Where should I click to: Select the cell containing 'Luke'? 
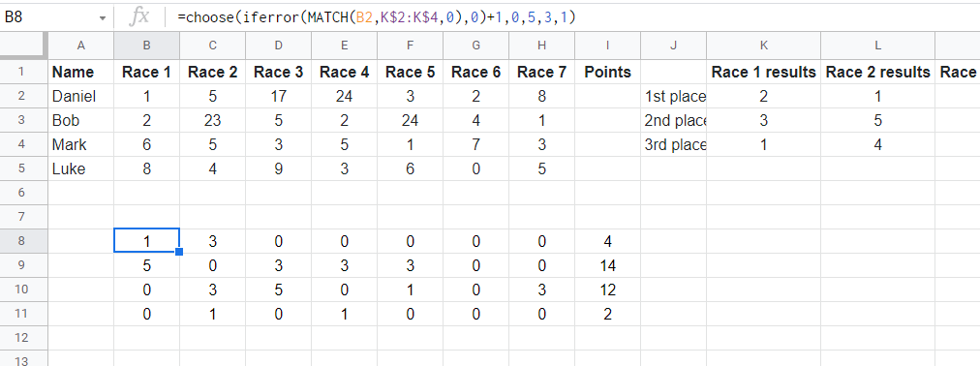80,168
